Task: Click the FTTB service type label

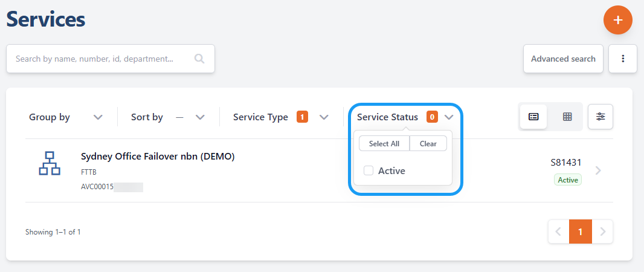Action: click(89, 172)
